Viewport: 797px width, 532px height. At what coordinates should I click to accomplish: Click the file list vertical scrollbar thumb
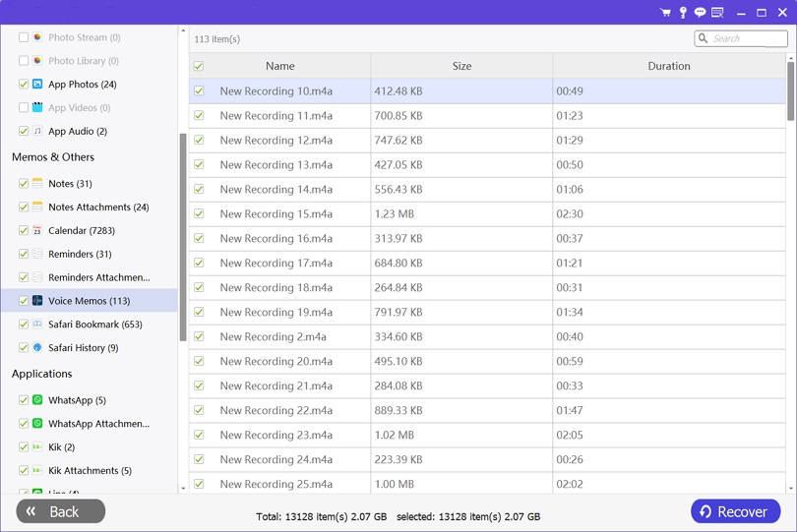point(790,90)
